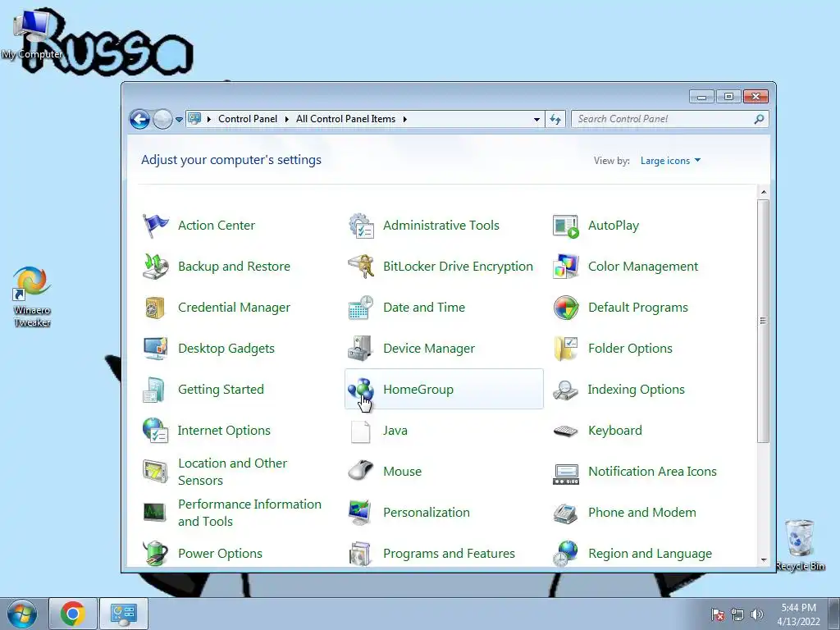Launch Google Chrome from the taskbar
Image resolution: width=840 pixels, height=630 pixels.
click(x=73, y=614)
